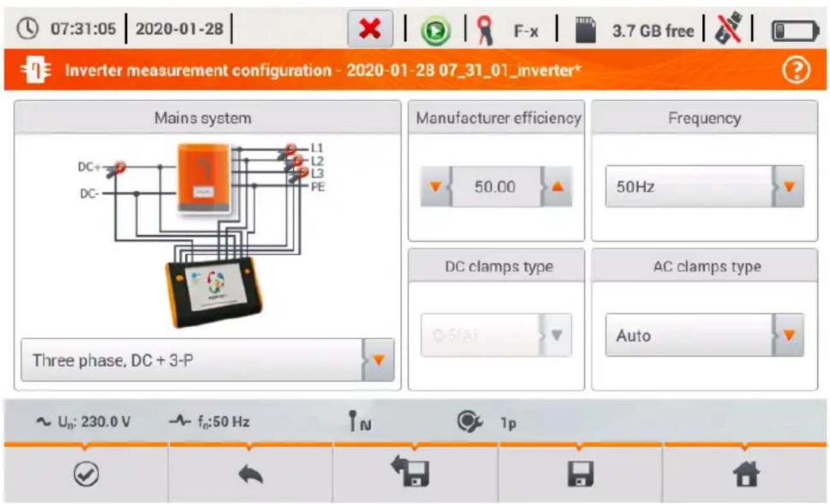Screen dimensions: 830x504
Task: Increase manufacturer efficiency with the up arrow
Action: pyautogui.click(x=557, y=187)
